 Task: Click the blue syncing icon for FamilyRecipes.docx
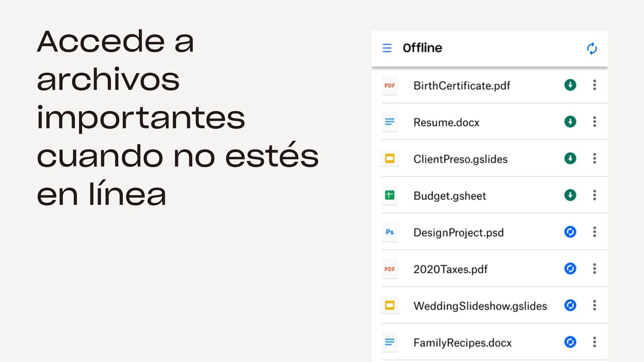570,342
